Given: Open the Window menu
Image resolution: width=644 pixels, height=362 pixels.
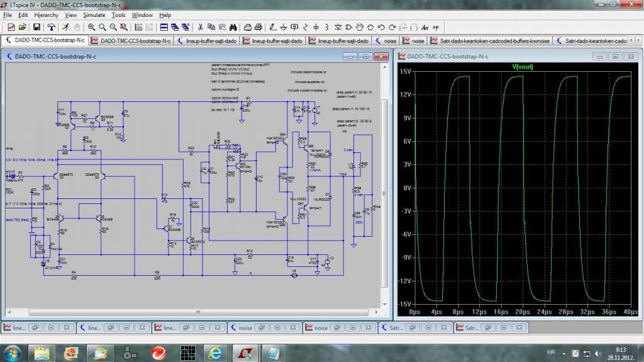Looking at the screenshot, I should (x=142, y=15).
